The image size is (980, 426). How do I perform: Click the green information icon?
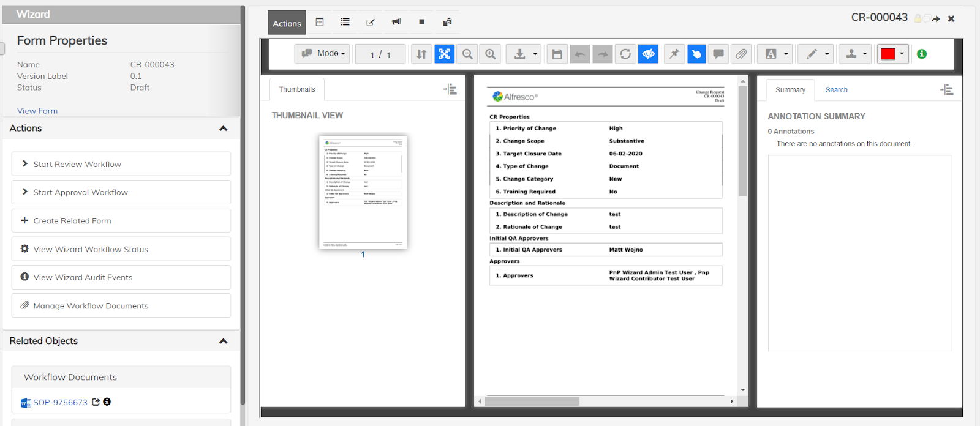click(922, 54)
